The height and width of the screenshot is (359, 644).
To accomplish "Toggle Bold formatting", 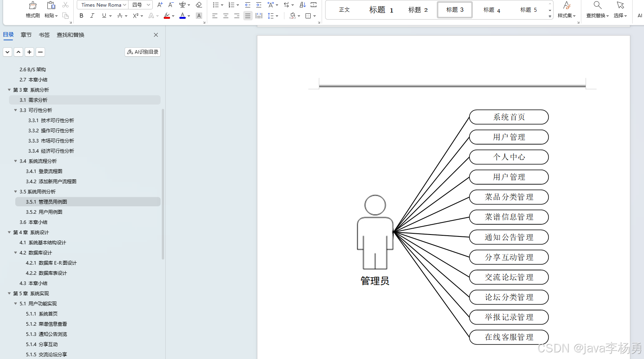I will [81, 16].
